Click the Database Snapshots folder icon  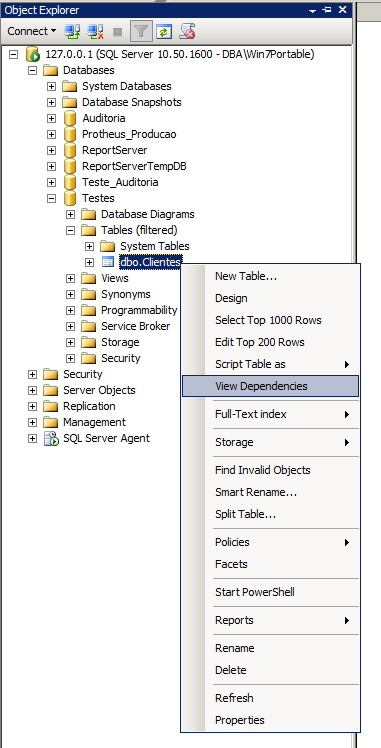(x=70, y=102)
